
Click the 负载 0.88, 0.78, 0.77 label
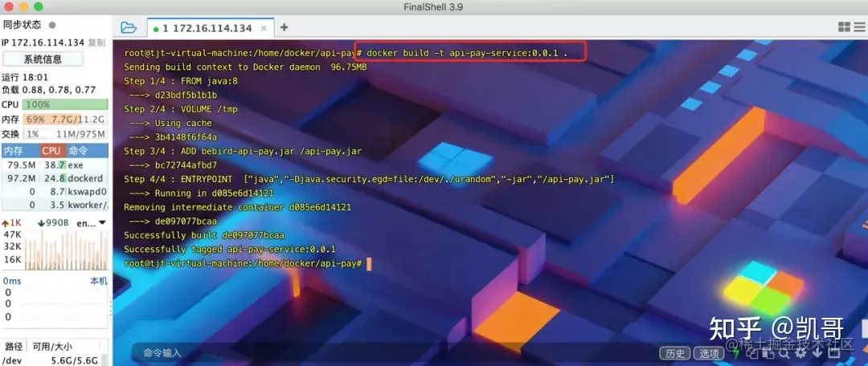coord(49,90)
